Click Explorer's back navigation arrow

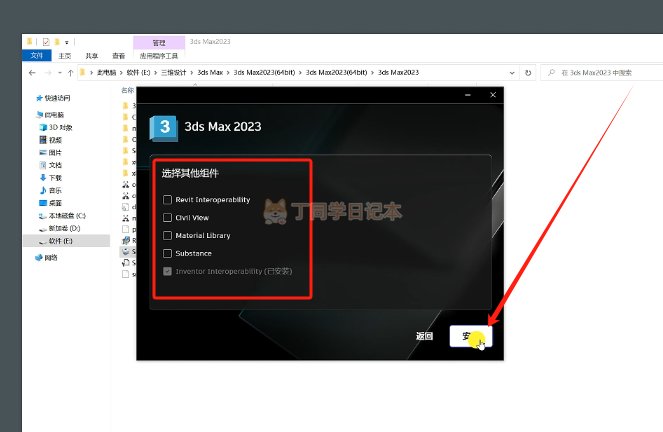point(32,73)
